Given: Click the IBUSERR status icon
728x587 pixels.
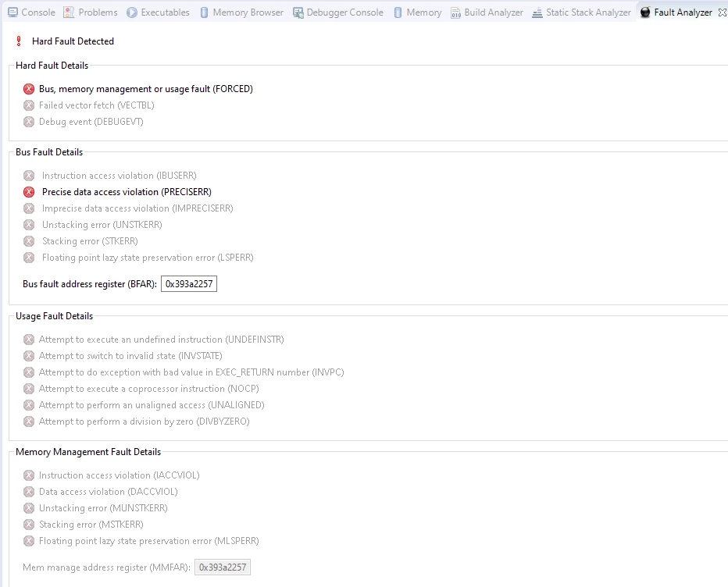Looking at the screenshot, I should [29, 176].
